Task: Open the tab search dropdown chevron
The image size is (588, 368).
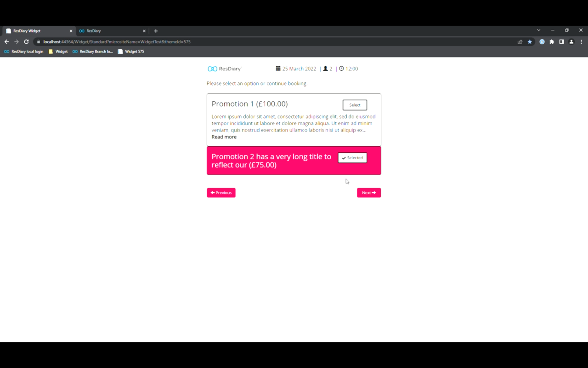Action: pyautogui.click(x=539, y=30)
